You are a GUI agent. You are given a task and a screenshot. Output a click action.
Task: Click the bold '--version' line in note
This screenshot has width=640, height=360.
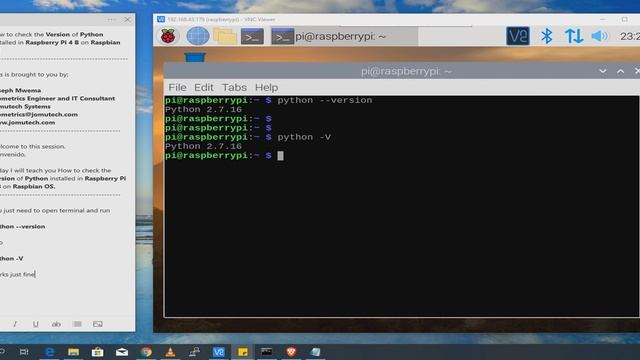(x=22, y=226)
